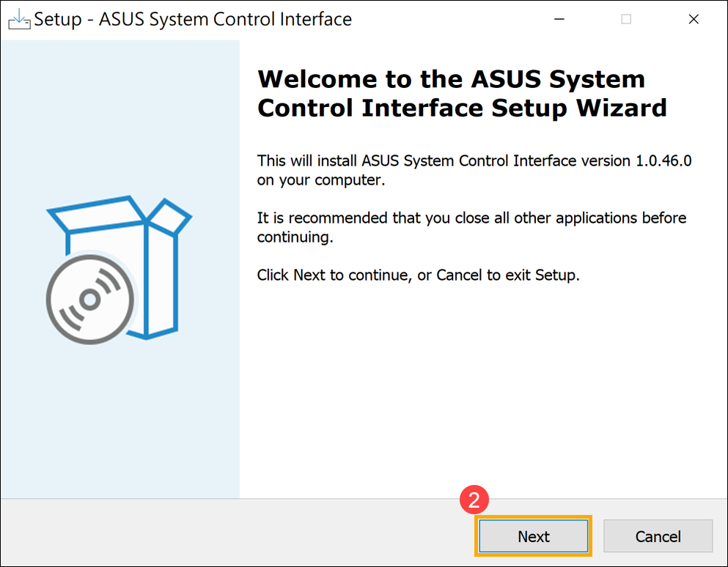The height and width of the screenshot is (567, 728).
Task: Minimize the Setup wizard window
Action: click(559, 20)
